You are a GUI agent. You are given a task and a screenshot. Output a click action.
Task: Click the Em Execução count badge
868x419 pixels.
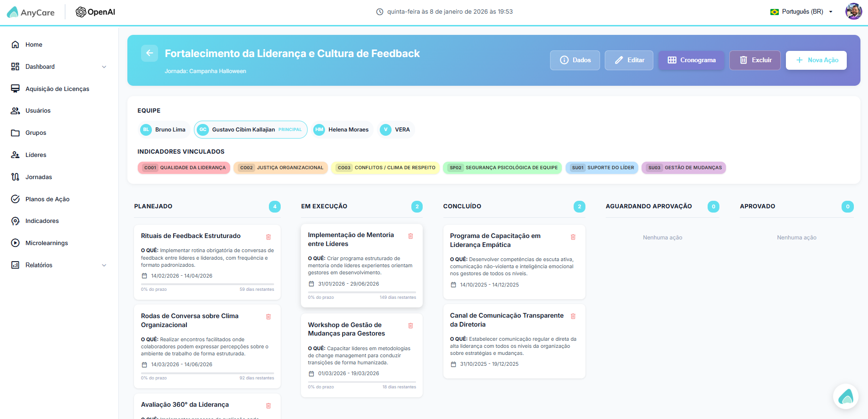pyautogui.click(x=417, y=206)
